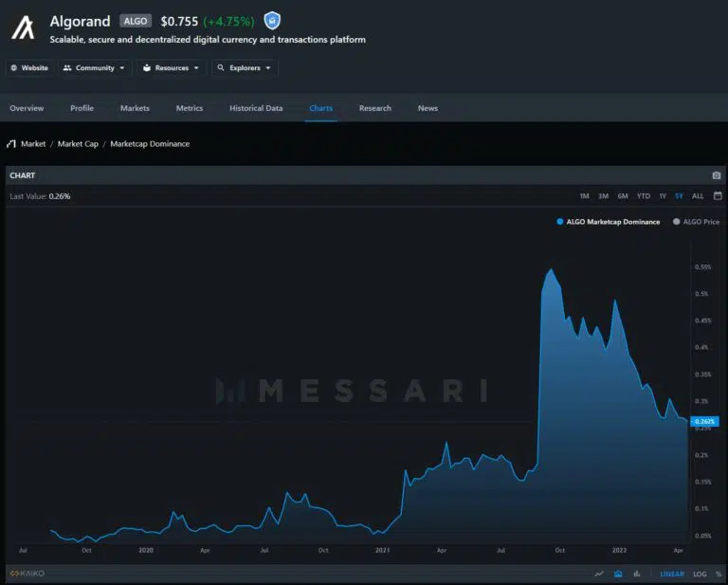
Task: Set chart scale to LOG
Action: (x=700, y=574)
